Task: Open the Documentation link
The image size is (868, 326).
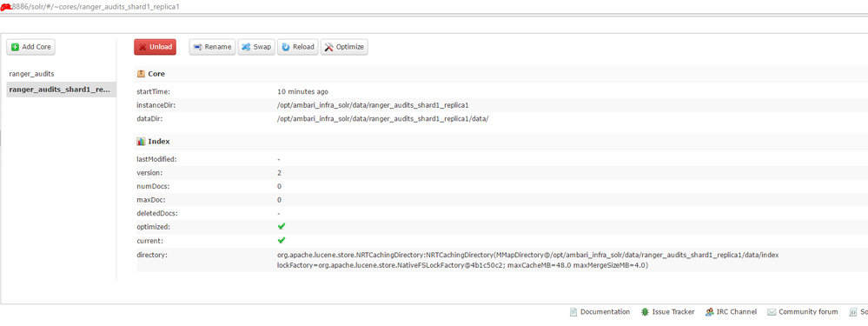Action: click(x=605, y=311)
